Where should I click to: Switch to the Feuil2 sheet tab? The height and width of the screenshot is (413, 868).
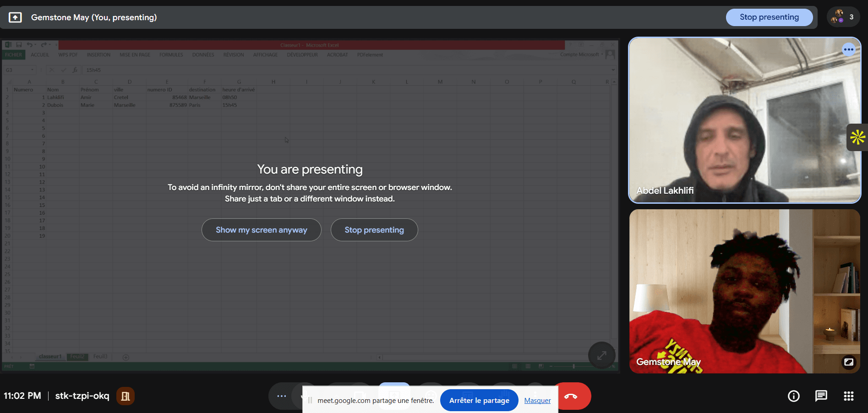point(77,357)
